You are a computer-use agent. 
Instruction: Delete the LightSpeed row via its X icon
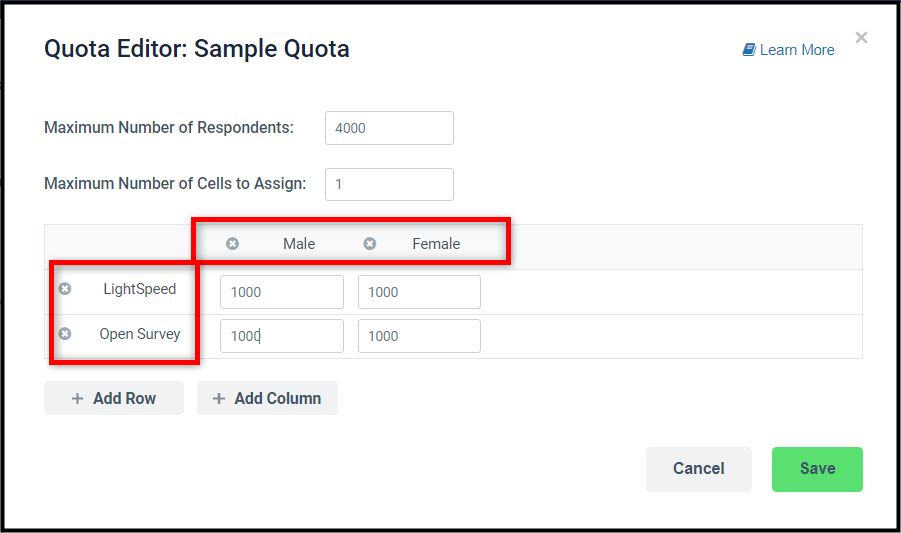point(65,288)
